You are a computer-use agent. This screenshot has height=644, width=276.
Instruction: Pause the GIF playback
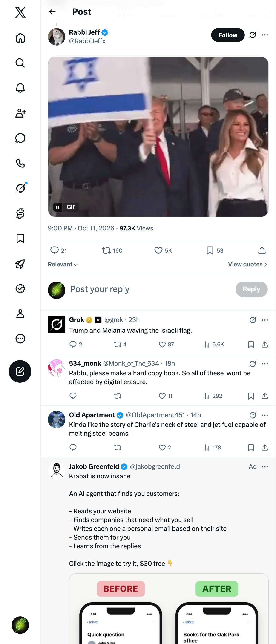[x=58, y=207]
